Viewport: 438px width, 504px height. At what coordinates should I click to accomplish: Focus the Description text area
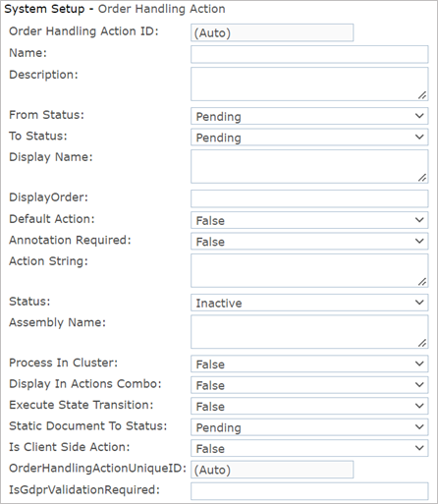309,84
